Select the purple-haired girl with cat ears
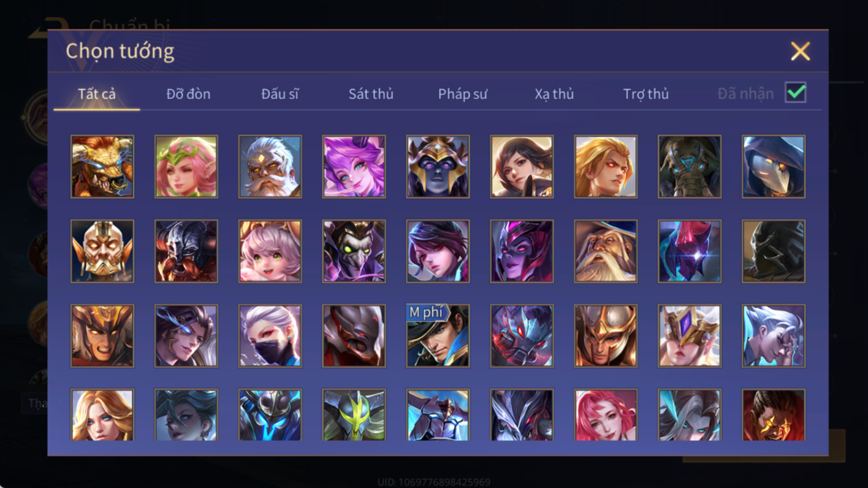The height and width of the screenshot is (488, 868). click(x=354, y=167)
